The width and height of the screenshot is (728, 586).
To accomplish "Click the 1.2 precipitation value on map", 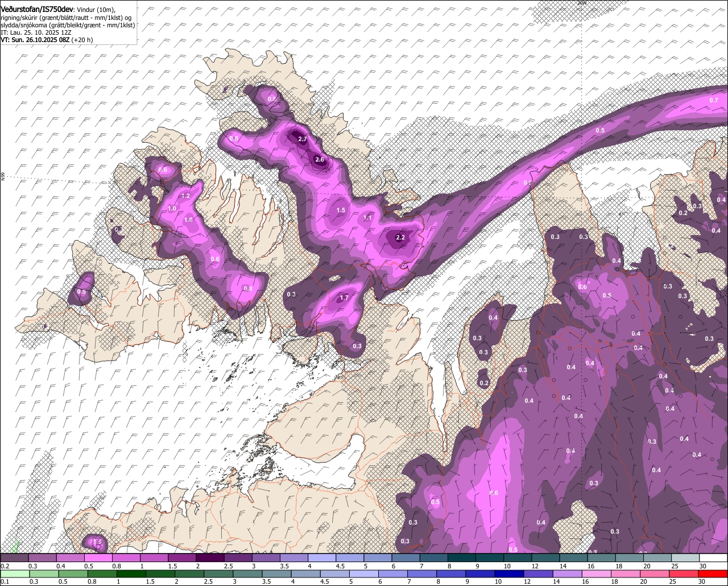I will point(185,196).
